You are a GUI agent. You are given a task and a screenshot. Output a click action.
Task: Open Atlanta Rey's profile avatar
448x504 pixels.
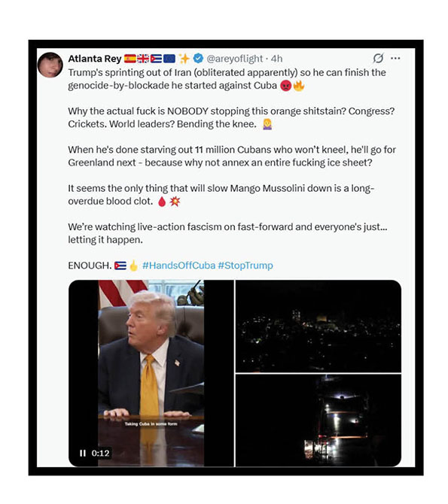pos(50,65)
